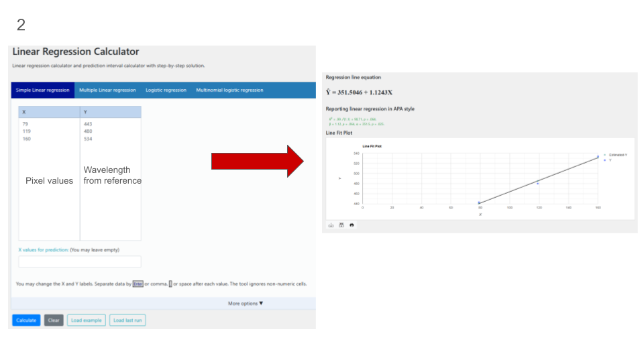This screenshot has width=644, height=362.
Task: Toggle Estimated-Y series in chart legend
Action: tap(615, 155)
